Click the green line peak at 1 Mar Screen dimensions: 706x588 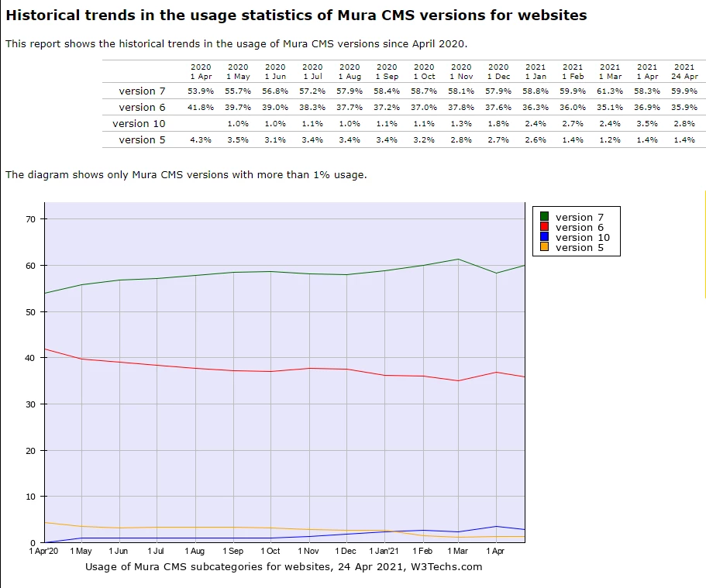pyautogui.click(x=458, y=259)
